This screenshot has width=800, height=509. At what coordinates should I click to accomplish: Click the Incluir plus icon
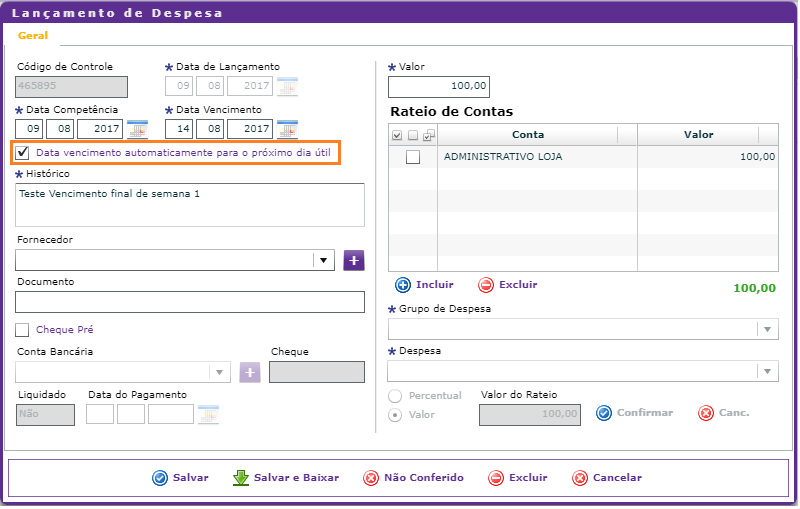(x=403, y=285)
